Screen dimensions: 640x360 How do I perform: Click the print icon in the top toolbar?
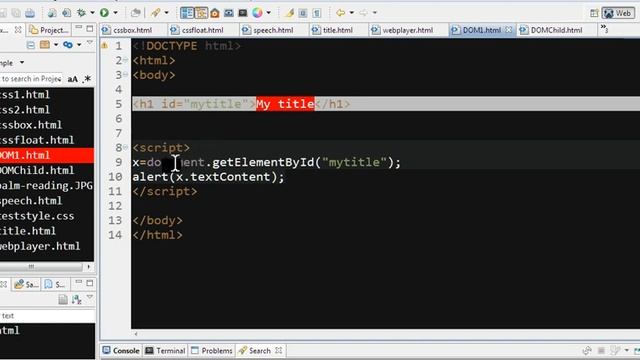coord(30,13)
